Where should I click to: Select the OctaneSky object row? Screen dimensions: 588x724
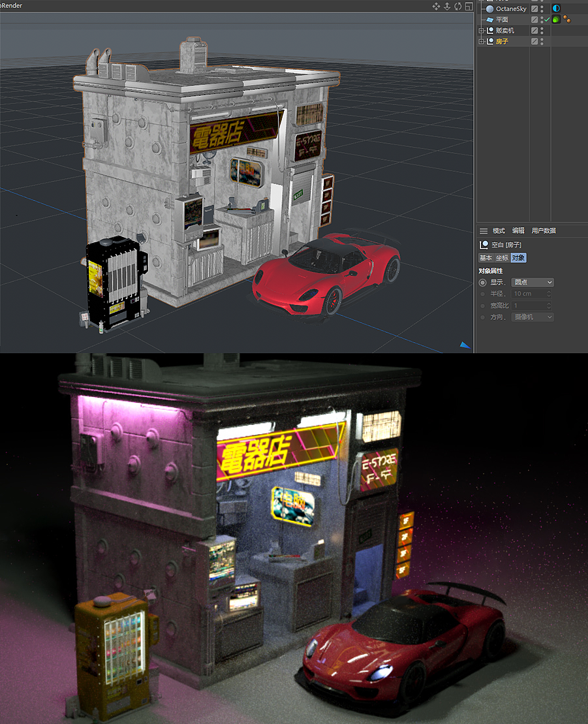[511, 8]
